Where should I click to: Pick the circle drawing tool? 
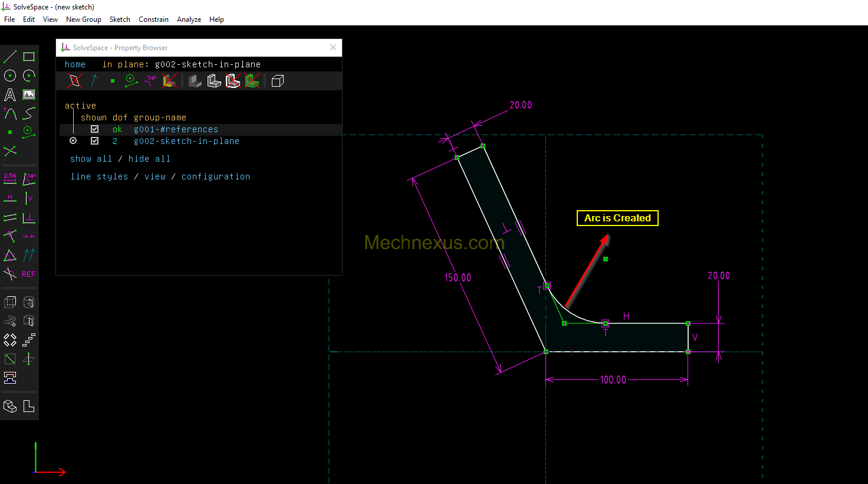coord(10,76)
